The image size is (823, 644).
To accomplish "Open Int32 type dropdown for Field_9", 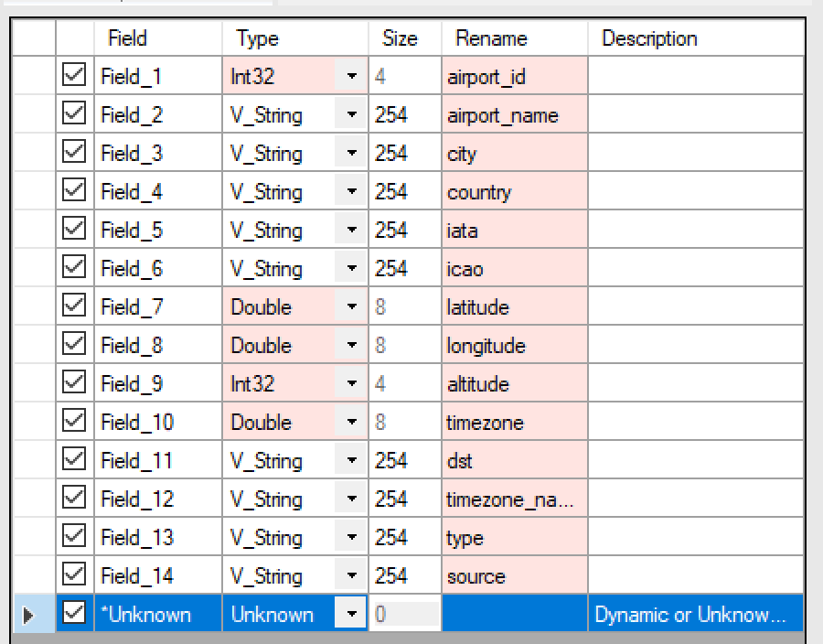I will pos(351,383).
